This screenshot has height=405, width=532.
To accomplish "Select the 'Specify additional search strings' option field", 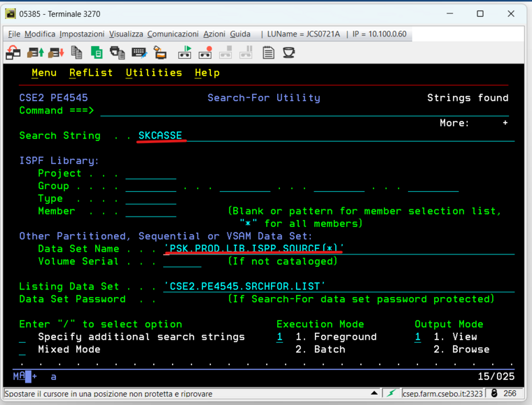I will point(23,337).
